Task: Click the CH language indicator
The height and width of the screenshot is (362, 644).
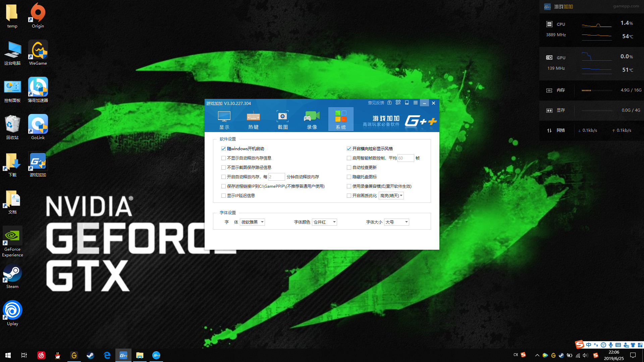Action: point(516,355)
